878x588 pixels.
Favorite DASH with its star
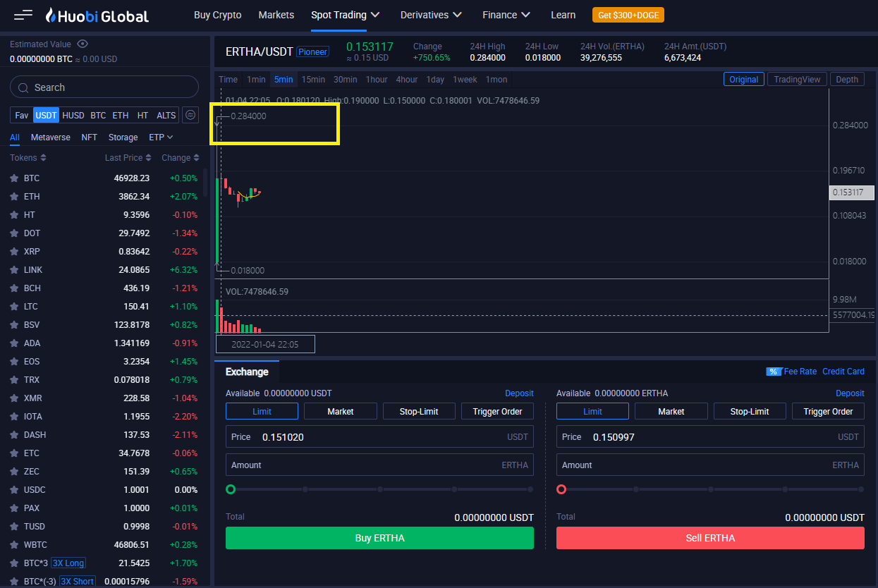tap(14, 435)
